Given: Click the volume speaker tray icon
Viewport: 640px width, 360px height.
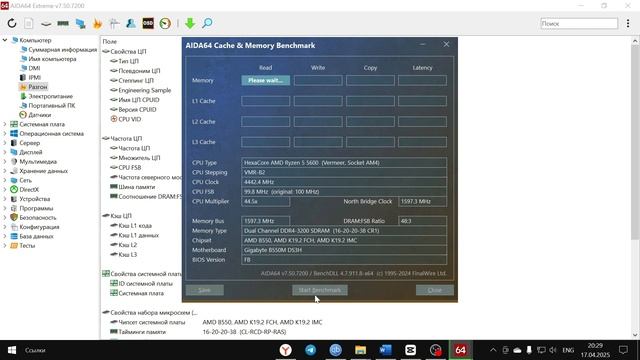Looking at the screenshot, I should [553, 350].
